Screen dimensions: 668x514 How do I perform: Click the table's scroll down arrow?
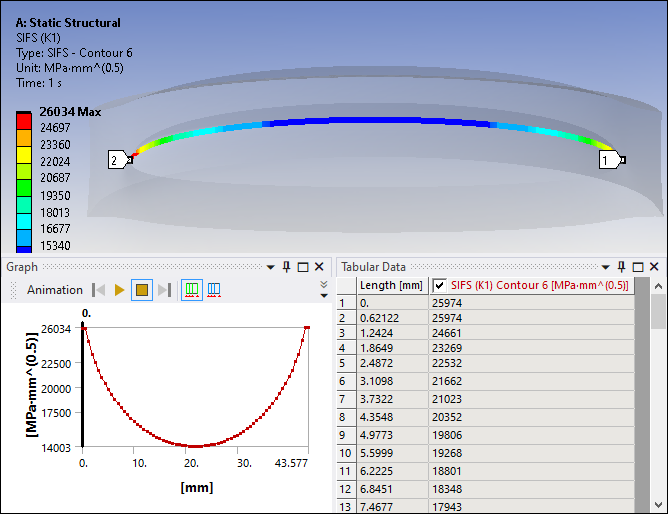[658, 504]
